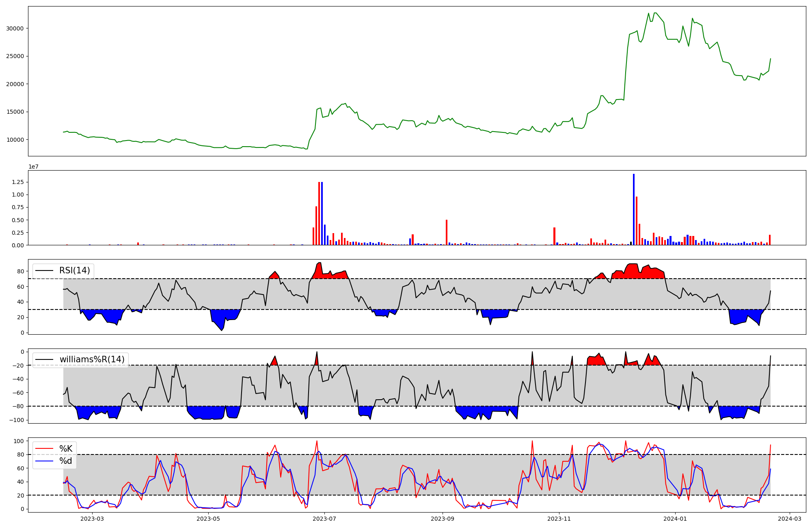Image resolution: width=812 pixels, height=528 pixels.
Task: Click the 2023-11 date tick label
Action: click(x=559, y=519)
